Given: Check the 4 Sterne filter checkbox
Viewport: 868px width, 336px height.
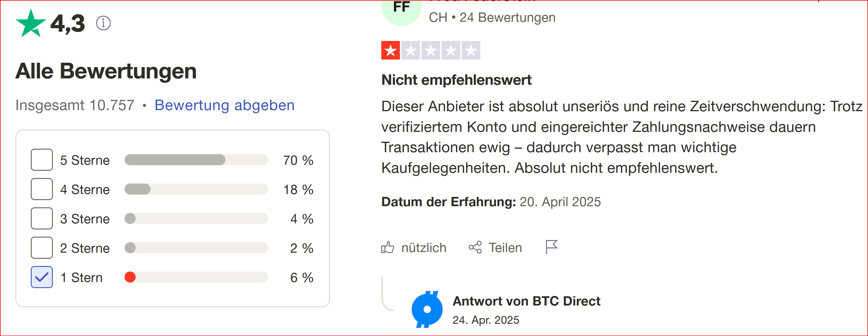Looking at the screenshot, I should [x=42, y=189].
